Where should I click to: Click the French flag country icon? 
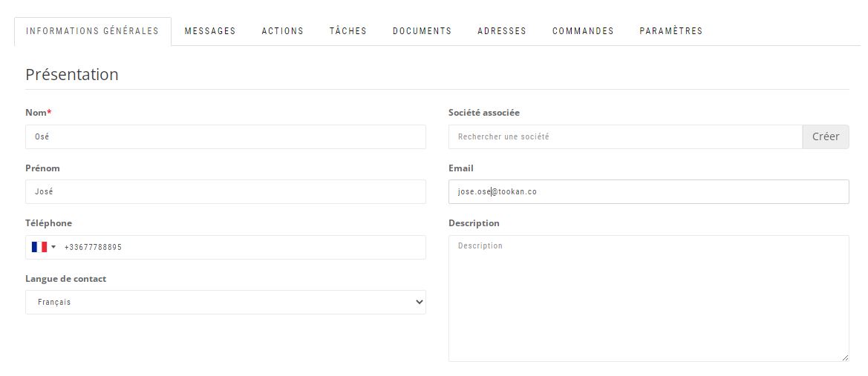tap(39, 247)
